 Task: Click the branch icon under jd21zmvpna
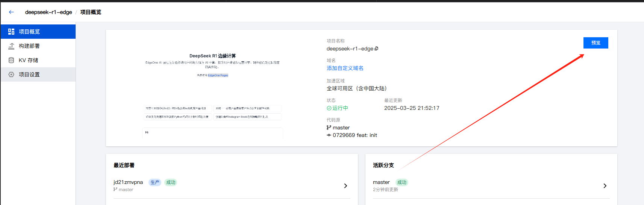115,189
